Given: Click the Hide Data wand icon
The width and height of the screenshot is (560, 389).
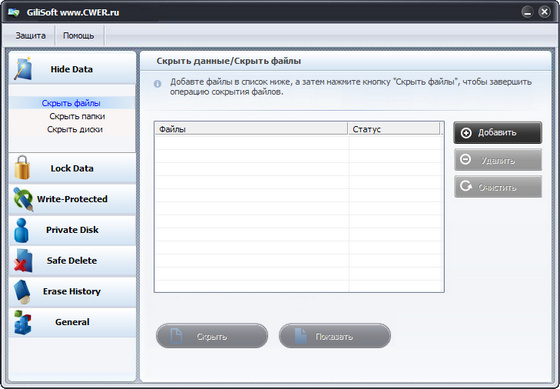Looking at the screenshot, I should click(24, 69).
